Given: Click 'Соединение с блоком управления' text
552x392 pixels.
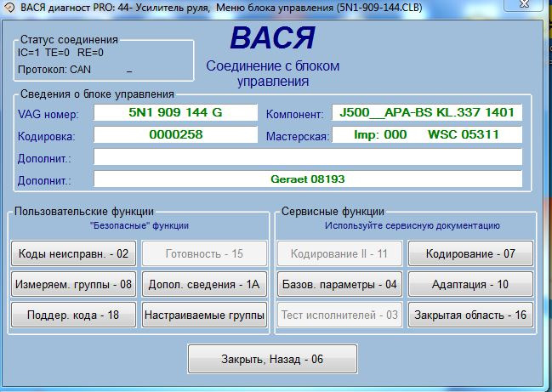Looking at the screenshot, I should pos(273,73).
